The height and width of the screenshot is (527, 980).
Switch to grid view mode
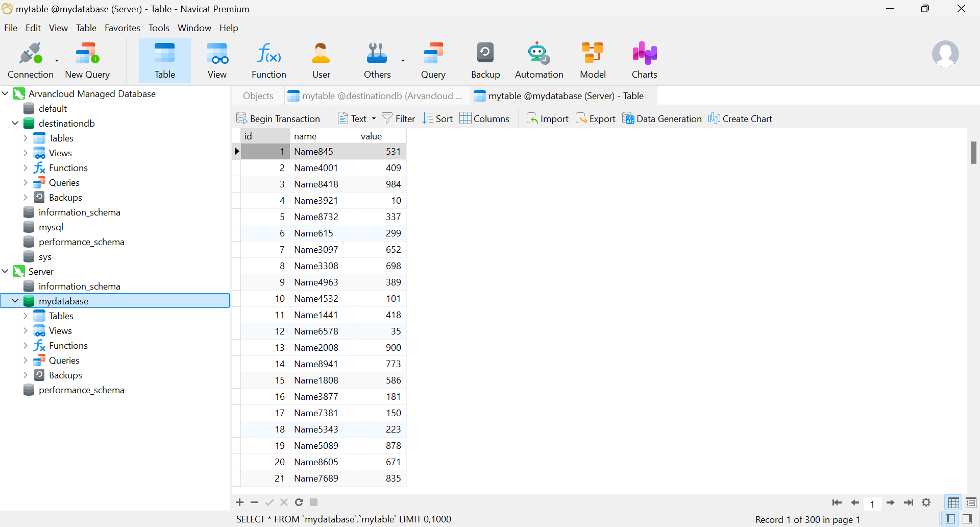(x=953, y=502)
